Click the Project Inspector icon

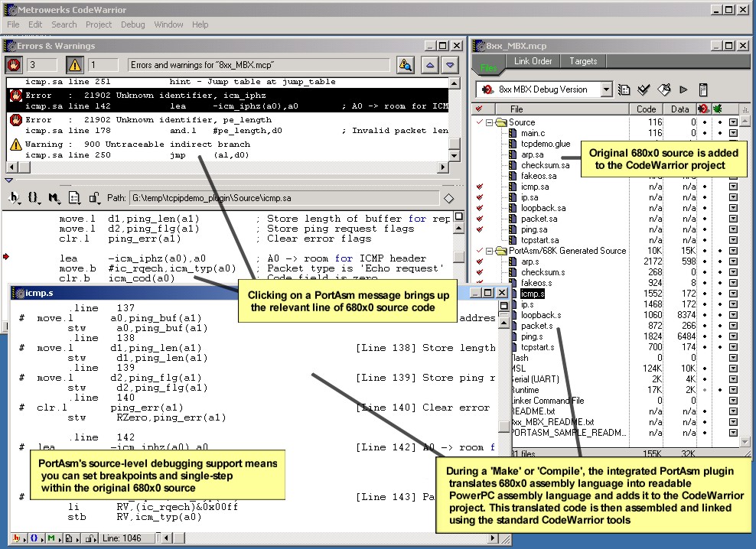703,89
